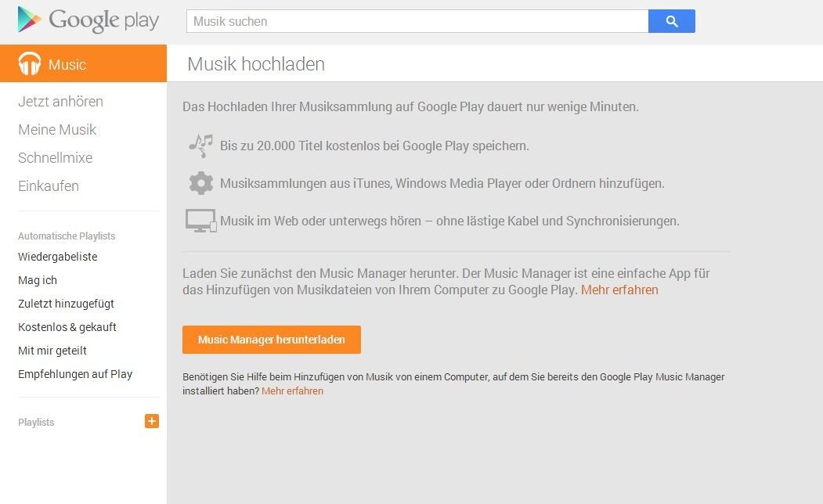823x504 pixels.
Task: Open the "Schnellmixe" section
Action: pos(55,157)
